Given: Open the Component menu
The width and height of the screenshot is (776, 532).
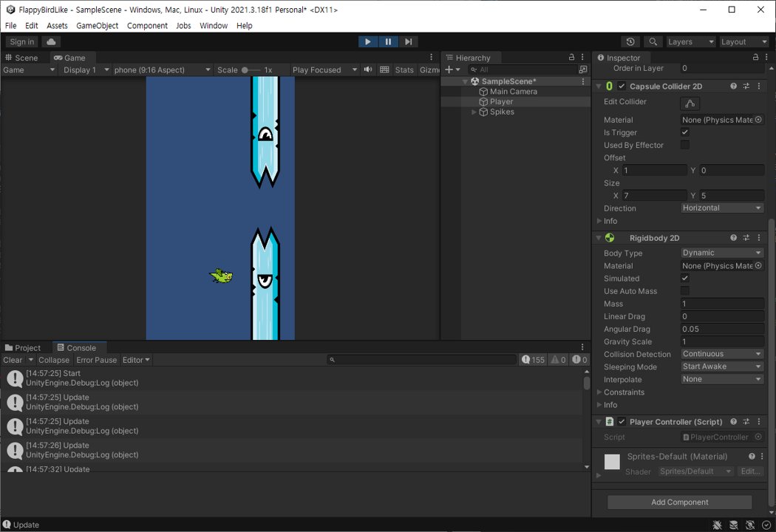Looking at the screenshot, I should pyautogui.click(x=147, y=26).
